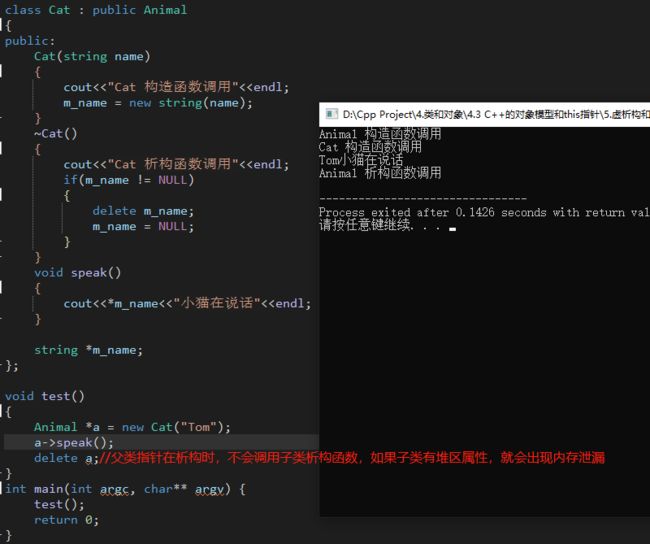Click the 'm_name = NULL;' assignment line
Image resolution: width=650 pixels, height=544 pixels.
143,226
